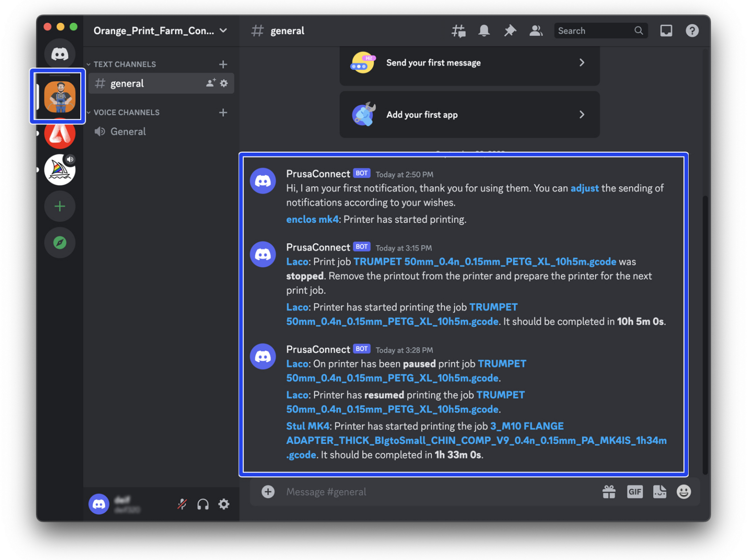Open notification settings bell

coord(483,30)
